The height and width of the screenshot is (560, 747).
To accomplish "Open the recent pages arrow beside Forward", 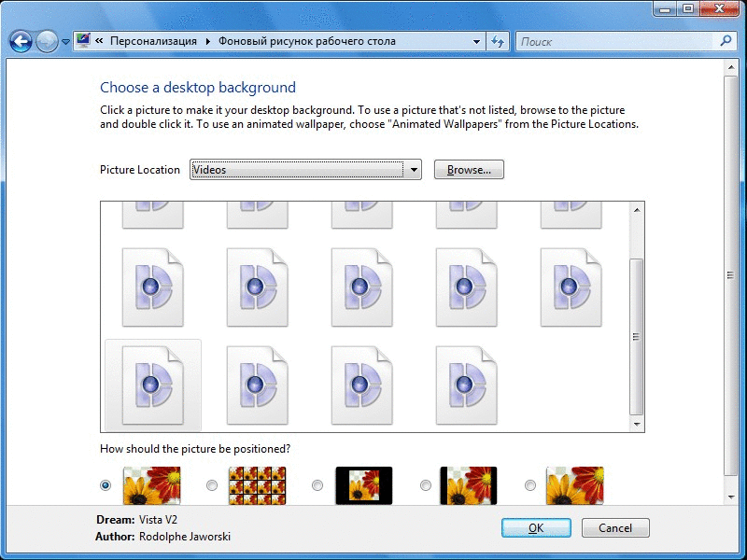I will click(65, 42).
